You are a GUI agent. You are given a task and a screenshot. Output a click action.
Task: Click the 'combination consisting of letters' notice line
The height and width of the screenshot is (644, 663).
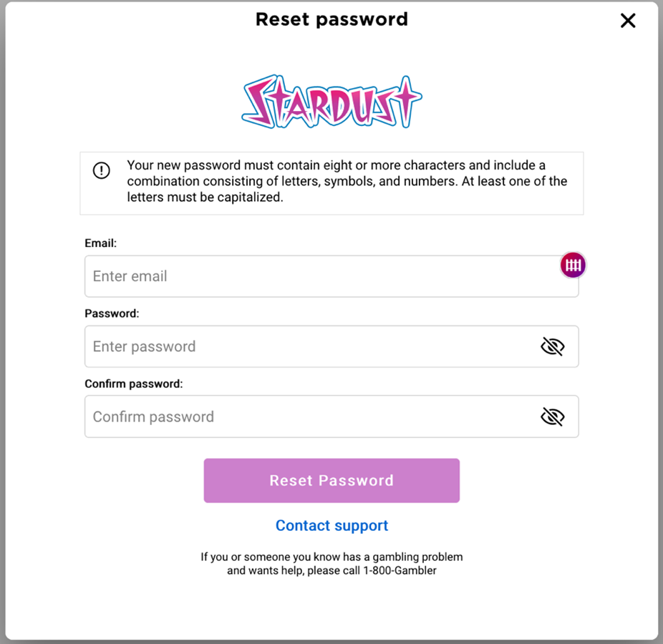[x=347, y=181]
